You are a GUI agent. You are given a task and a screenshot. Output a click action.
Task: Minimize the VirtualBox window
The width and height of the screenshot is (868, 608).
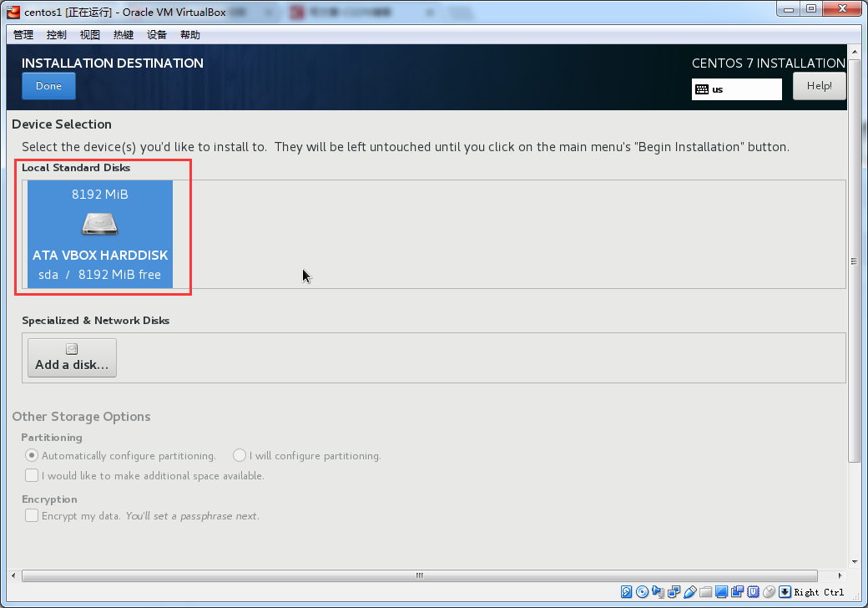tap(788, 9)
